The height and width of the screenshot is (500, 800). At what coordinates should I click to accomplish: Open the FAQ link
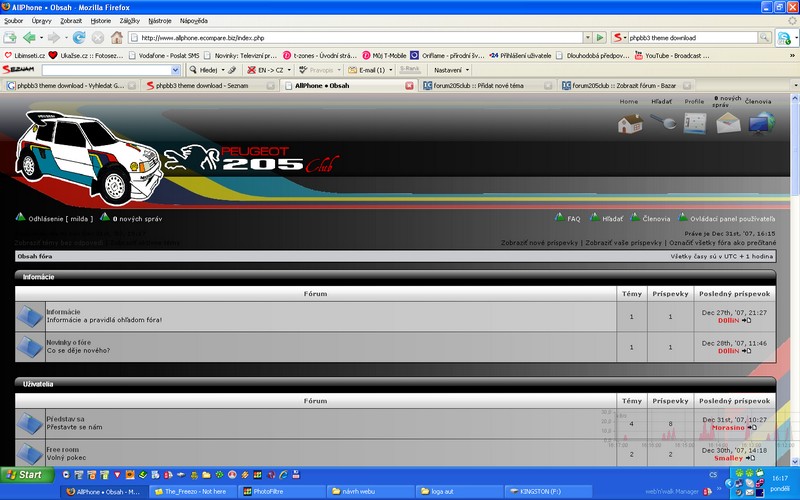pos(573,218)
